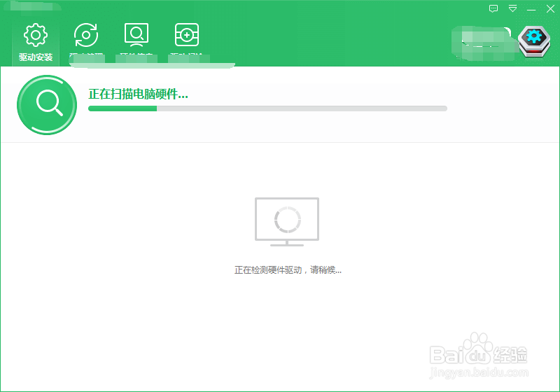Viewport: 560px width, 392px height.
Task: Close the driver tool window
Action: coord(550,9)
